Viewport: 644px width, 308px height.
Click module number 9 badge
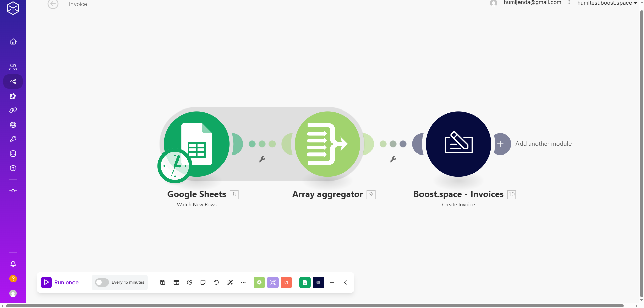tap(371, 194)
